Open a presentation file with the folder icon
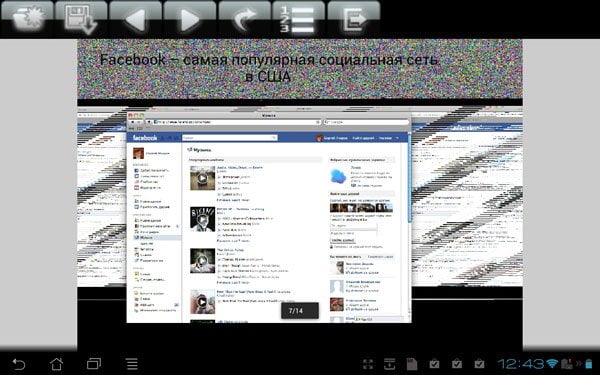The image size is (600, 375). pyautogui.click(x=27, y=18)
